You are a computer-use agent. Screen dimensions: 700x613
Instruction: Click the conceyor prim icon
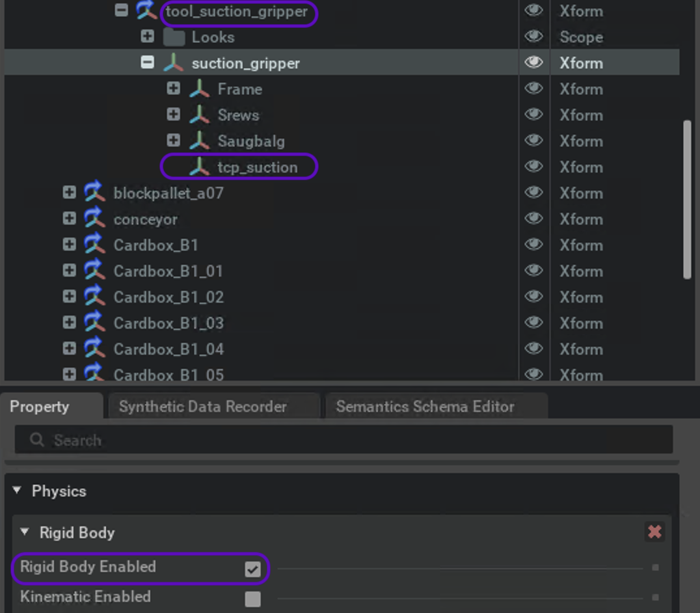pos(94,219)
